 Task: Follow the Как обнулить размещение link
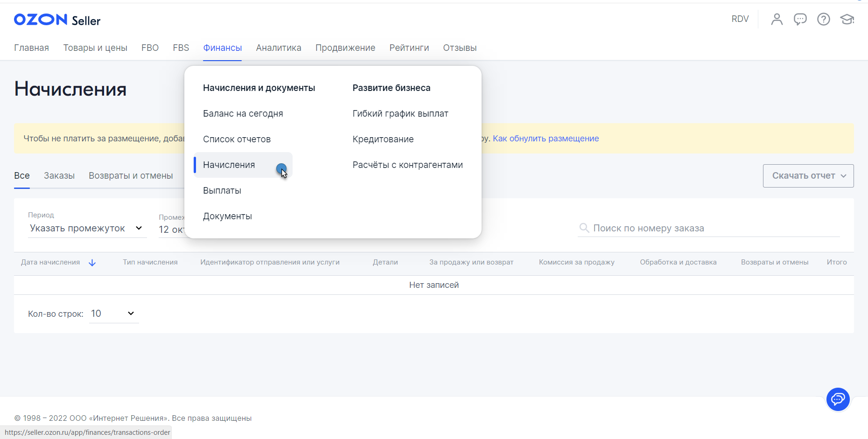point(546,139)
